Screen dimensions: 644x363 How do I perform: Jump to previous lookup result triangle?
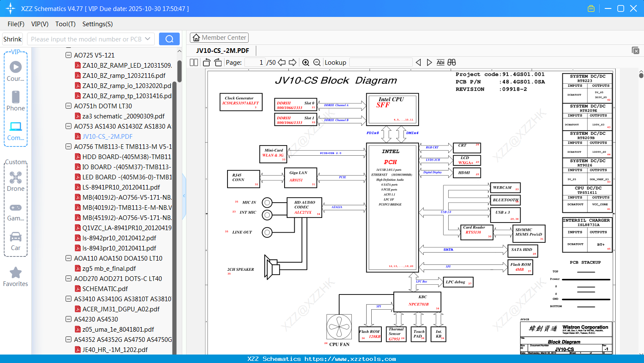(418, 62)
